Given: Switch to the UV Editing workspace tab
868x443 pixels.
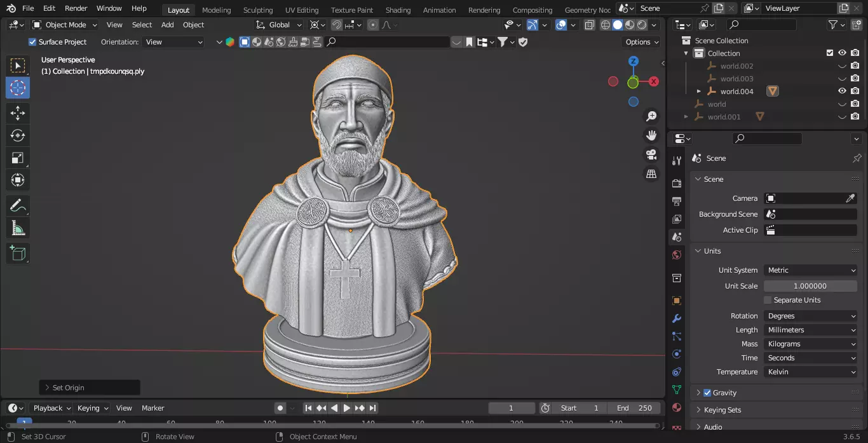Looking at the screenshot, I should click(x=302, y=10).
